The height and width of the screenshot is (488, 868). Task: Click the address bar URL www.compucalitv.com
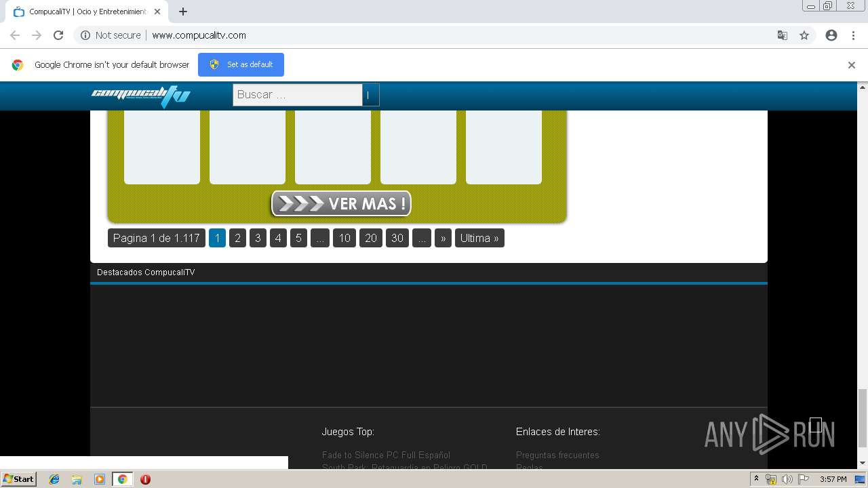click(x=199, y=35)
